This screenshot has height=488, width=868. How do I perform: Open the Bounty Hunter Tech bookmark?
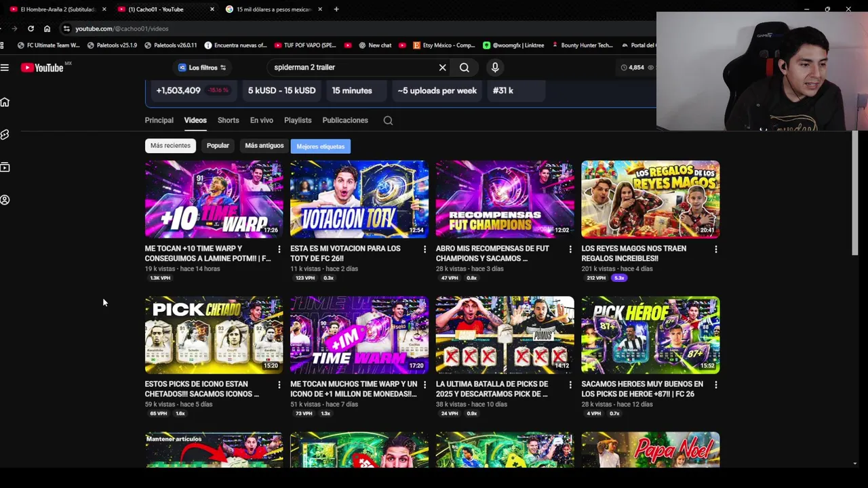[583, 45]
